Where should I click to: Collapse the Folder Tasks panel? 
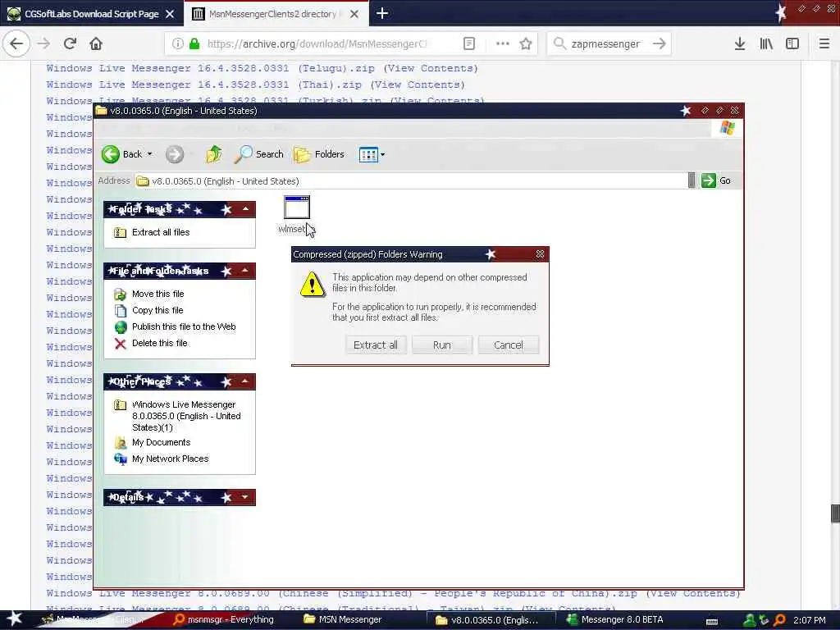click(245, 209)
